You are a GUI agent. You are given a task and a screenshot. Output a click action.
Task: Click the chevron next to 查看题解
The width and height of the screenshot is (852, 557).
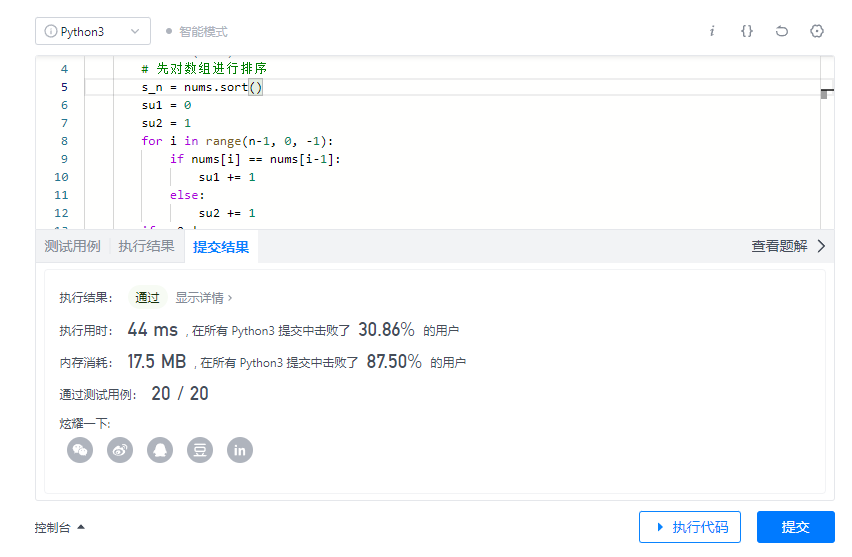click(x=822, y=246)
